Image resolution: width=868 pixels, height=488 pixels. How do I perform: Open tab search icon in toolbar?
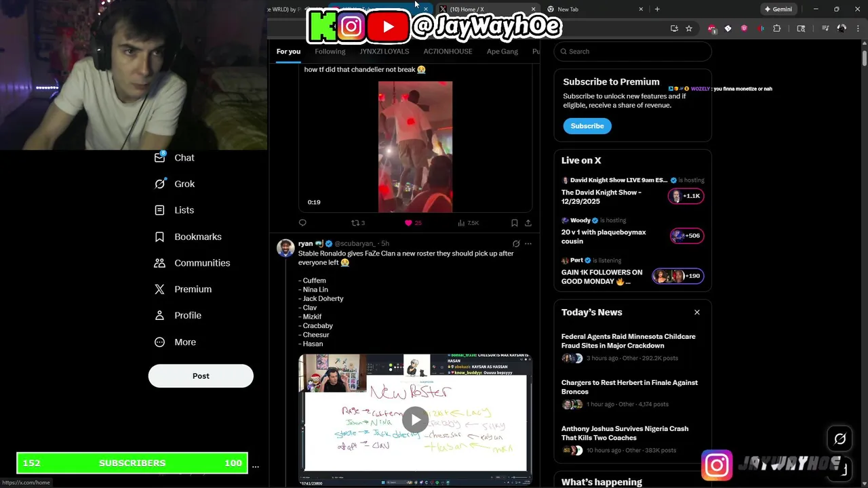click(801, 28)
